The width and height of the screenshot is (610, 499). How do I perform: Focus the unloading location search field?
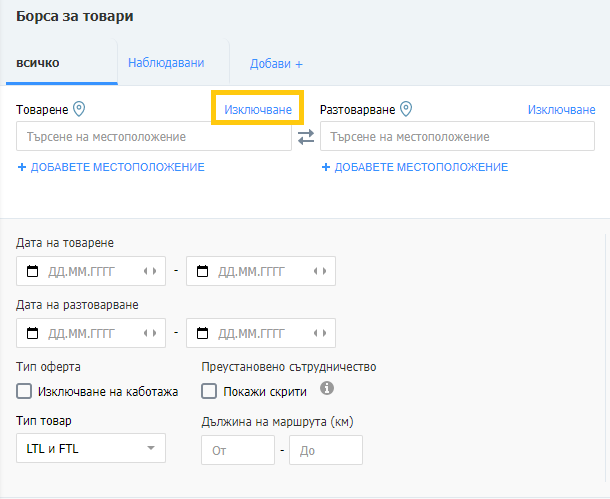coord(457,136)
